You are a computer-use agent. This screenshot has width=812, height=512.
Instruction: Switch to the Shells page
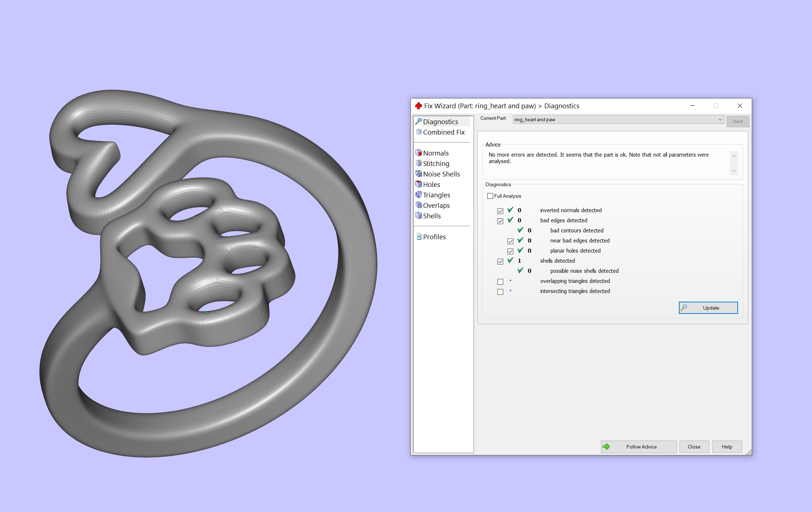coord(432,216)
